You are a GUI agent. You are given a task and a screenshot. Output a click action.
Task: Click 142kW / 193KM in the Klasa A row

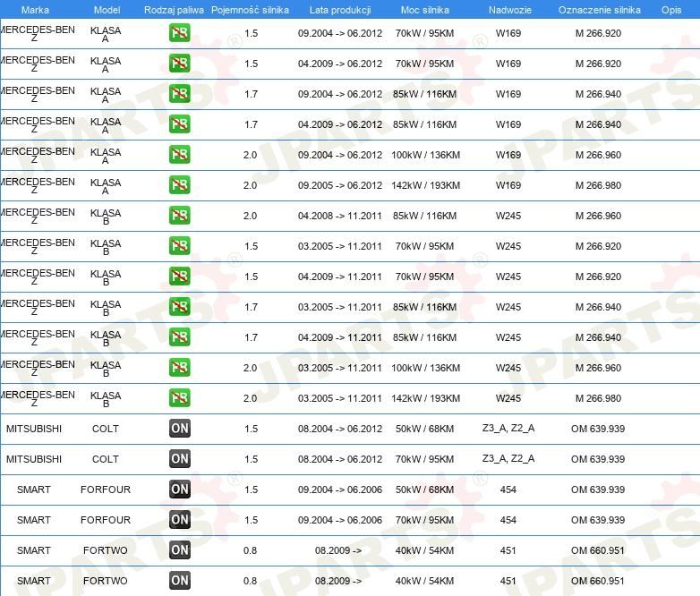[425, 185]
